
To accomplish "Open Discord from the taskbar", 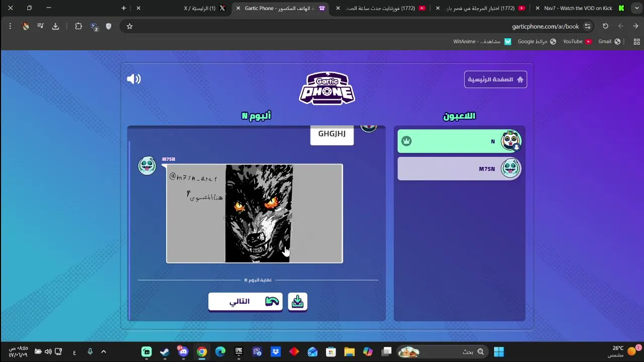I will point(183,351).
